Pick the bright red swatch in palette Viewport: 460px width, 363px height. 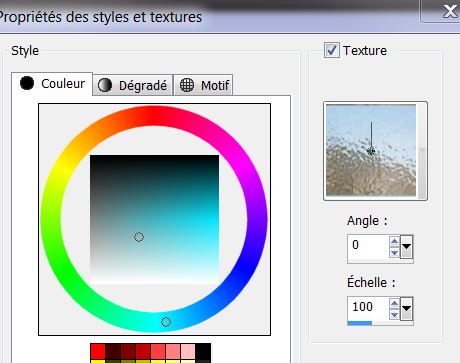click(98, 351)
